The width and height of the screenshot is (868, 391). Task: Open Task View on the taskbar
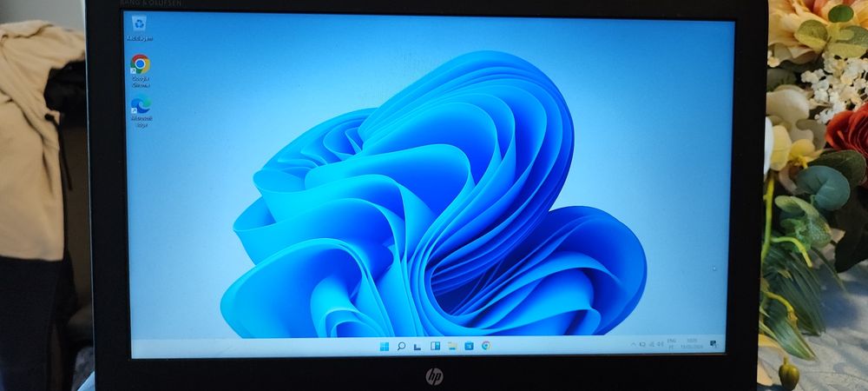pyautogui.click(x=418, y=347)
